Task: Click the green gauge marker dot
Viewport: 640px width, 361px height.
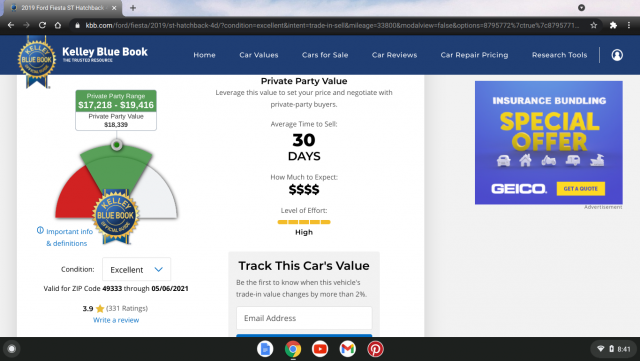Action: pyautogui.click(x=117, y=145)
